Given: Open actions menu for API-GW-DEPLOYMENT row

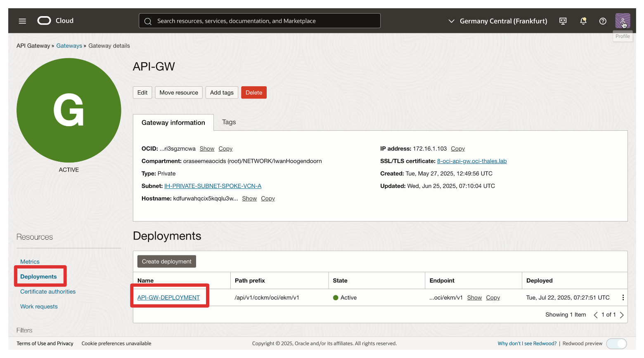Looking at the screenshot, I should pyautogui.click(x=623, y=297).
